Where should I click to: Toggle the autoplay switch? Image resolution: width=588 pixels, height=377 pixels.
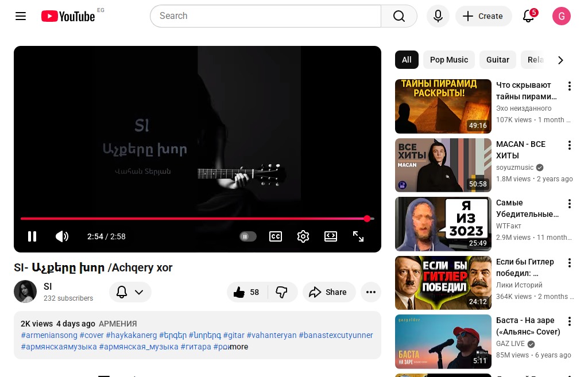pos(247,236)
